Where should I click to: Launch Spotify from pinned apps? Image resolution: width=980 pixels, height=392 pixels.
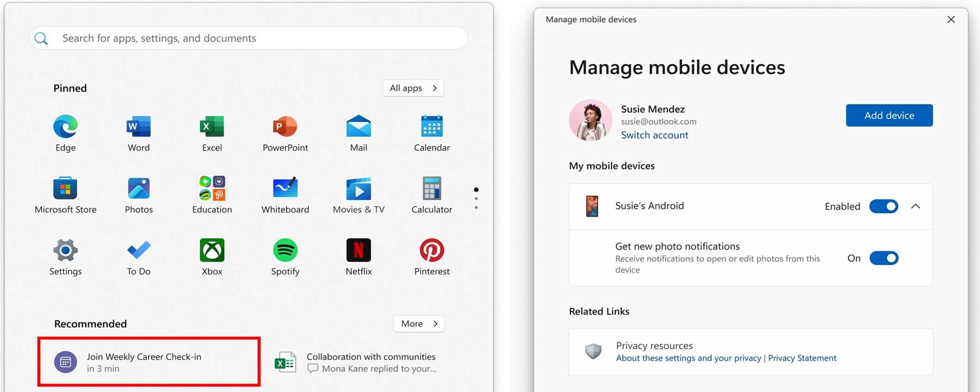tap(285, 257)
